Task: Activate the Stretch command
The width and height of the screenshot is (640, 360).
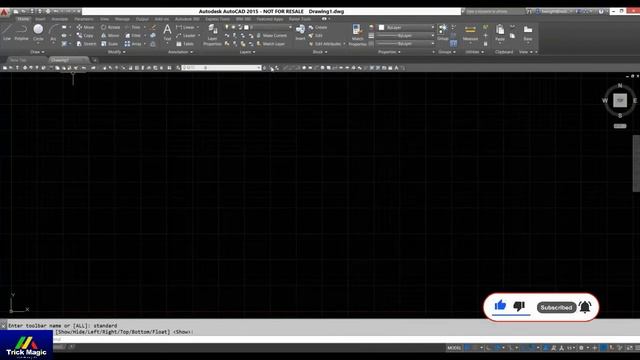Action: click(87, 44)
